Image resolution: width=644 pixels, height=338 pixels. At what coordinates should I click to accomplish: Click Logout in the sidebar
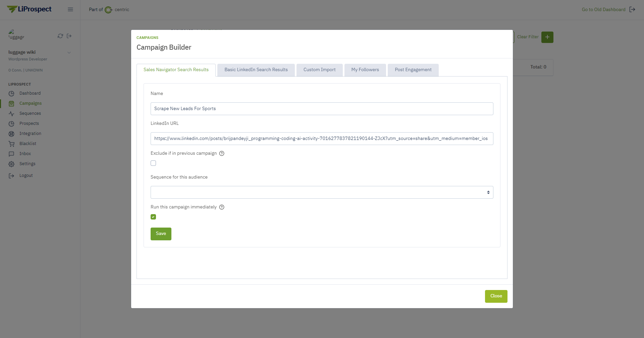tap(26, 176)
